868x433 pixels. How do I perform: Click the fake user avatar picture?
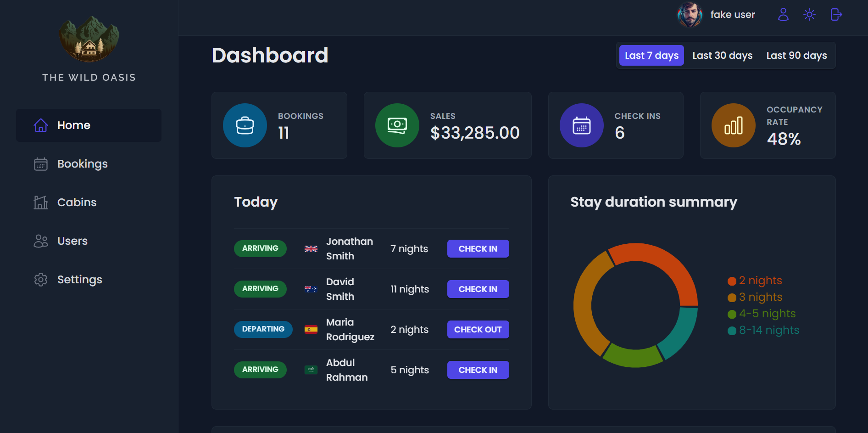pyautogui.click(x=690, y=15)
